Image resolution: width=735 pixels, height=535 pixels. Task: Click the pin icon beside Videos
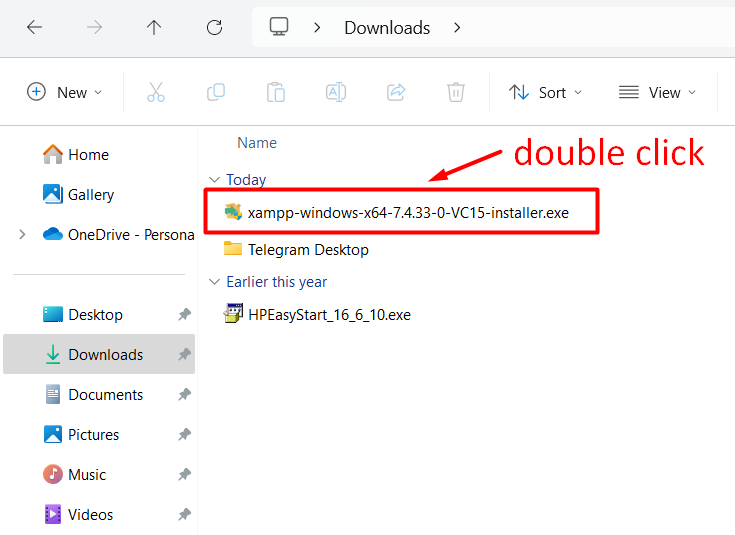point(184,514)
